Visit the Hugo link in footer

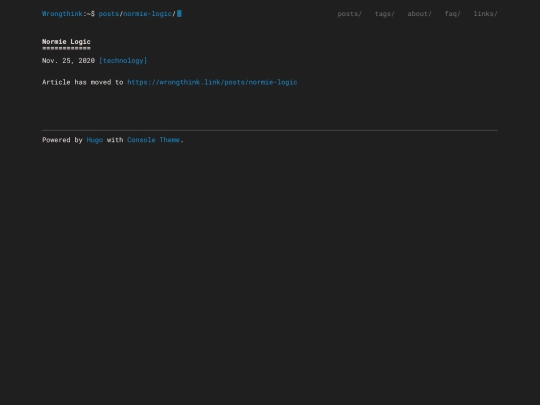tap(95, 140)
